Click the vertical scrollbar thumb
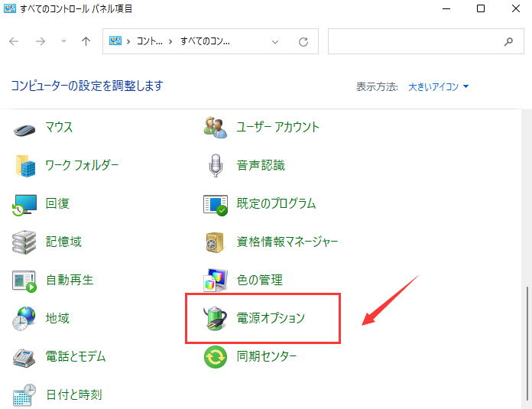This screenshot has width=532, height=409. click(526, 344)
